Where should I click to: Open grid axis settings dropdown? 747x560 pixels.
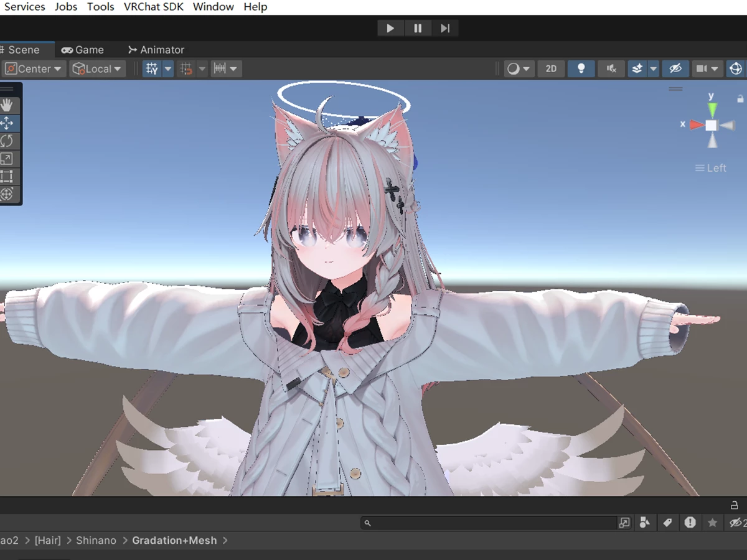tap(168, 69)
